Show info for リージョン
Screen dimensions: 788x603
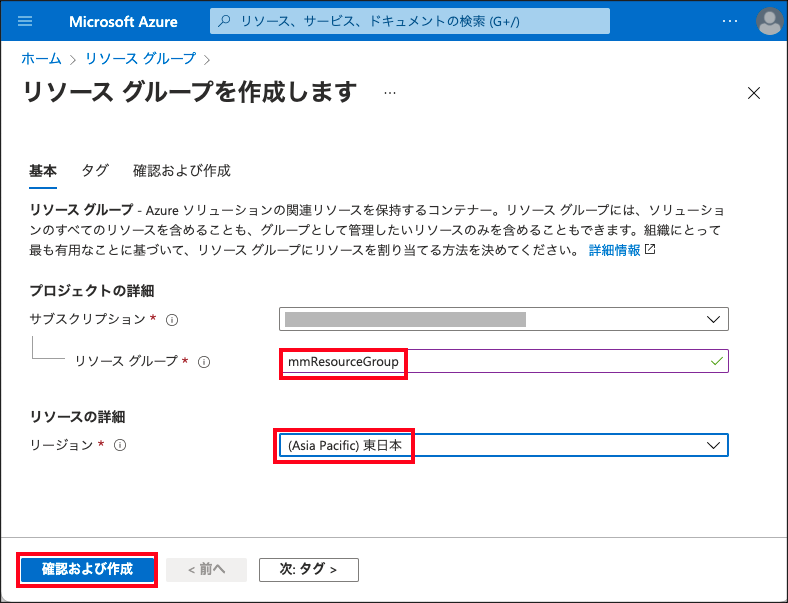click(x=120, y=445)
